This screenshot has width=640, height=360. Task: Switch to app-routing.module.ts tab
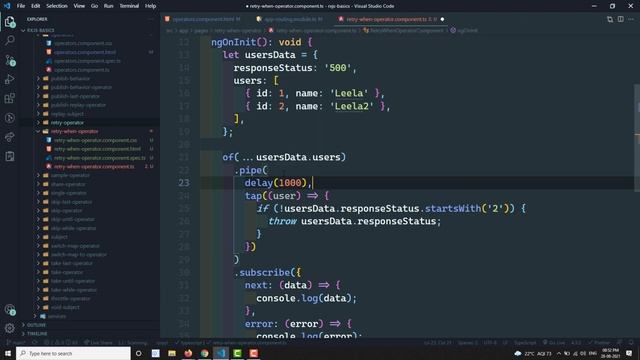click(290, 19)
